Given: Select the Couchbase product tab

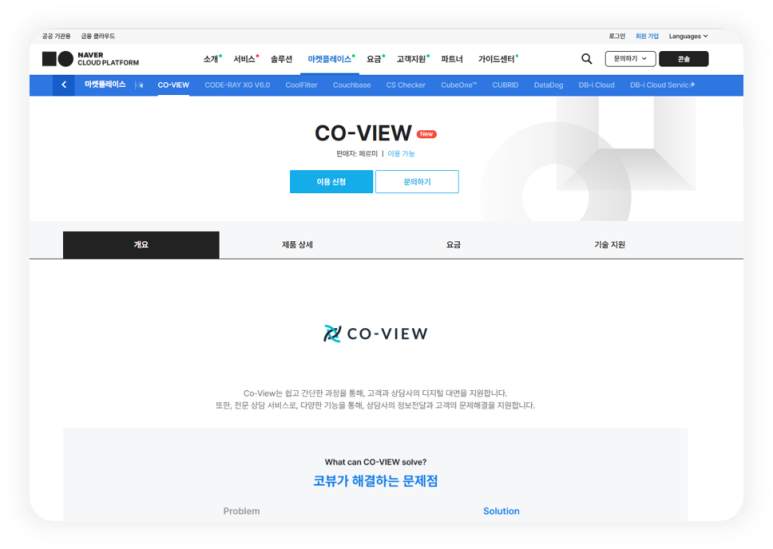Looking at the screenshot, I should (351, 85).
